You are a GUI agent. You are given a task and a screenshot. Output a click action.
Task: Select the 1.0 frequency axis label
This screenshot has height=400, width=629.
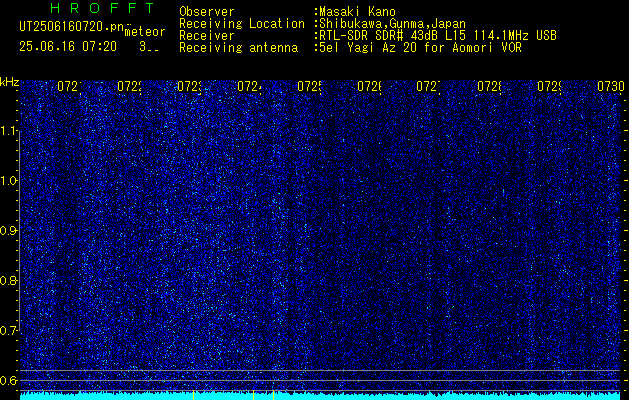[x=8, y=181]
